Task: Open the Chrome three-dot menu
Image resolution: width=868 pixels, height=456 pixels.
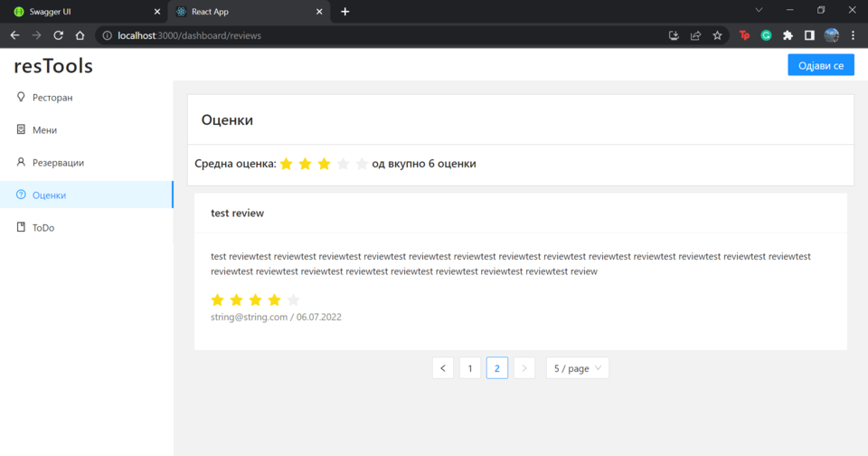Action: click(x=854, y=35)
